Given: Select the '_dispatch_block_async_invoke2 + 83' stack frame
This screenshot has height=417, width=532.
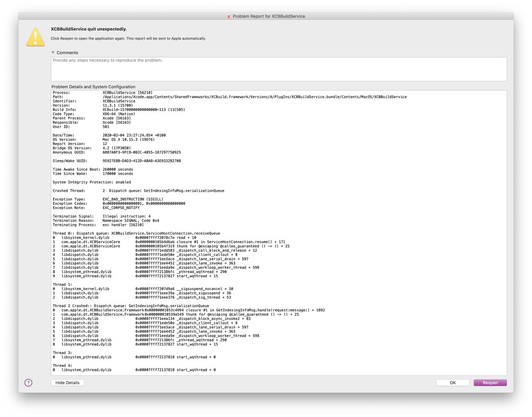Looking at the screenshot, I should (152, 319).
